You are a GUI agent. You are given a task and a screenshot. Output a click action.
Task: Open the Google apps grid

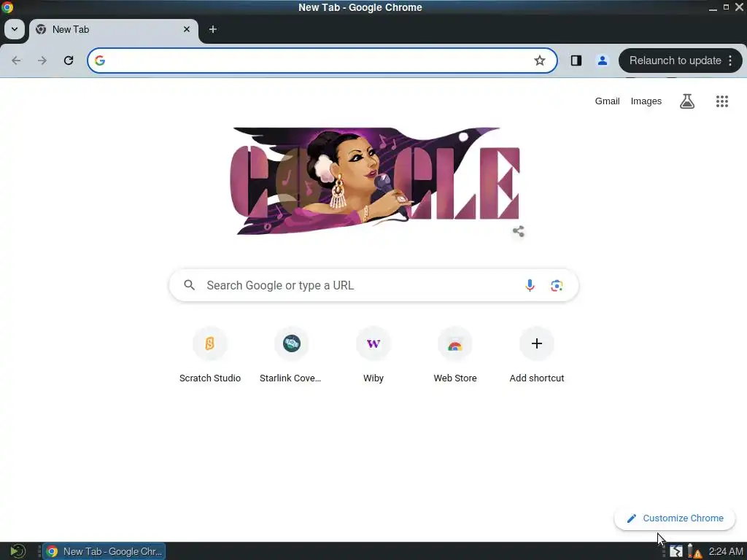(721, 101)
